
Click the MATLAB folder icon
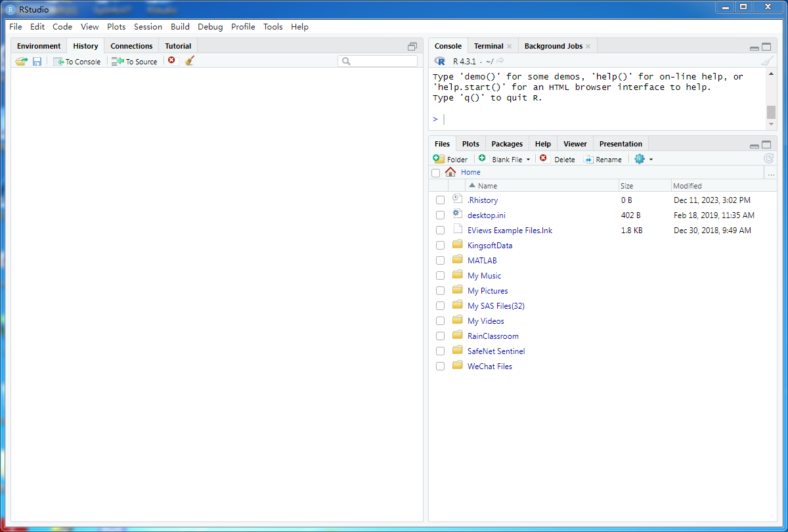point(458,259)
